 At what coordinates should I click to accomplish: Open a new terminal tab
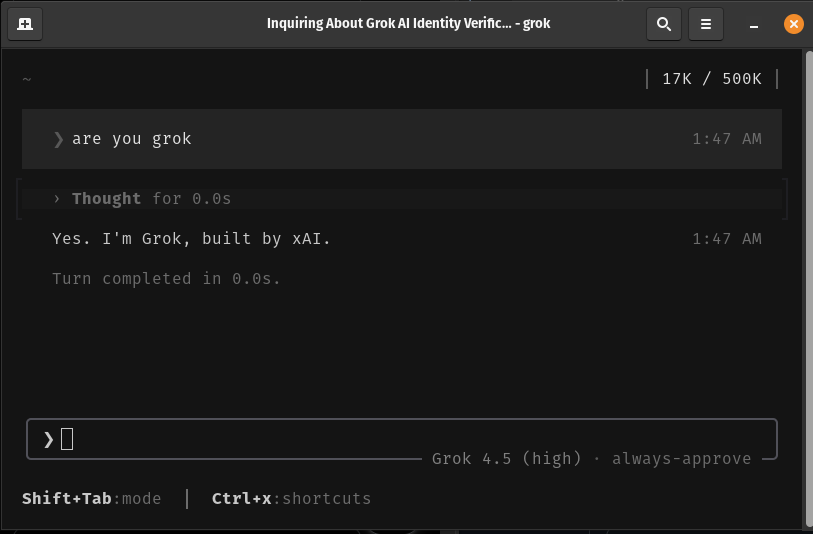click(x=25, y=24)
